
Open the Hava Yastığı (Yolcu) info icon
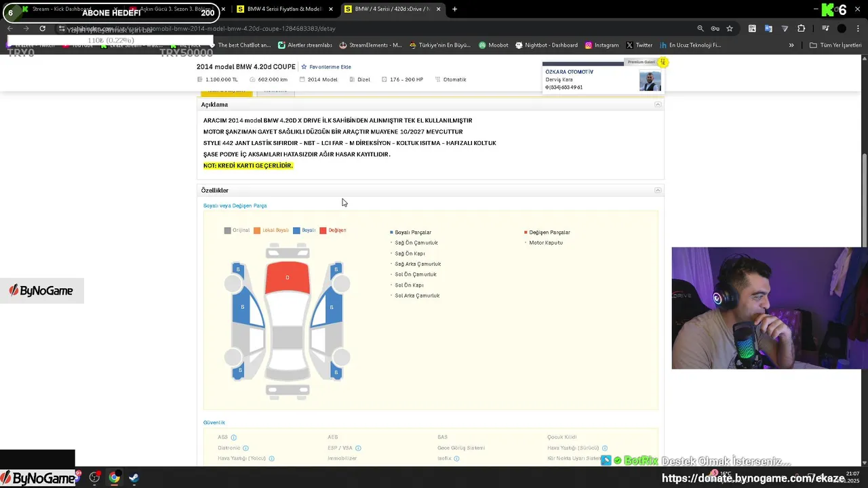pyautogui.click(x=271, y=459)
